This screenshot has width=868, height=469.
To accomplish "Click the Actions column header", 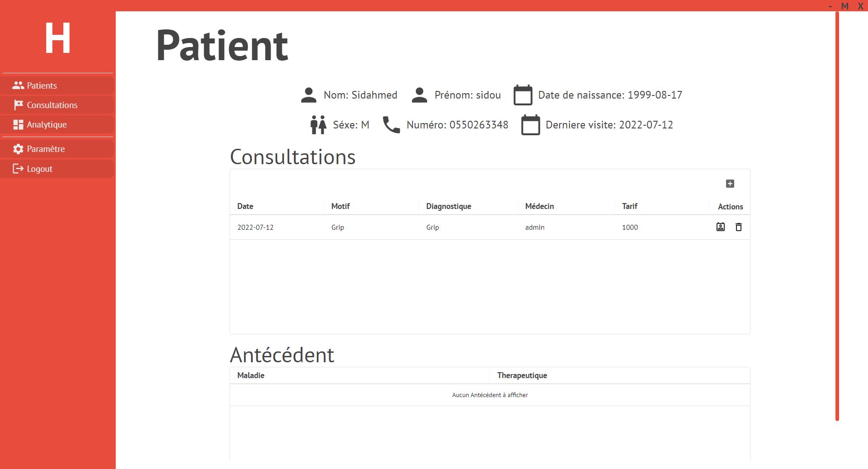I will tap(730, 207).
